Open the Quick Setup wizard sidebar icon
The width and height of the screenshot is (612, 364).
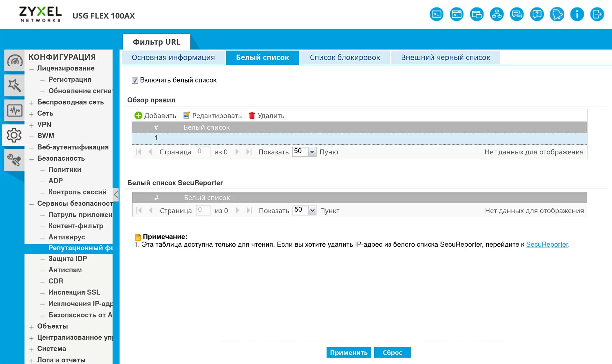pos(14,85)
